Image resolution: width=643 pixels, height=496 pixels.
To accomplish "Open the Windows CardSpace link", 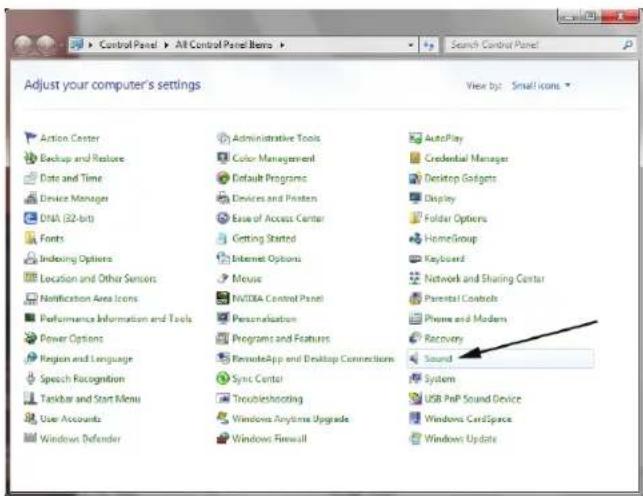I will (x=468, y=419).
